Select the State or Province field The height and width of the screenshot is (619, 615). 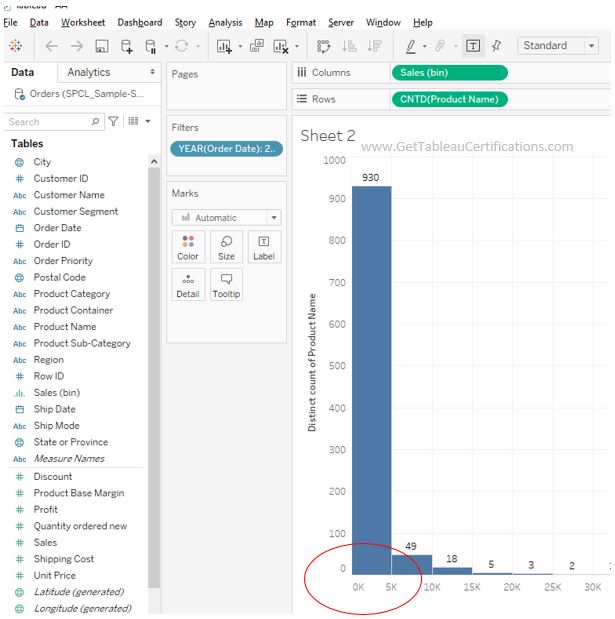pos(71,442)
